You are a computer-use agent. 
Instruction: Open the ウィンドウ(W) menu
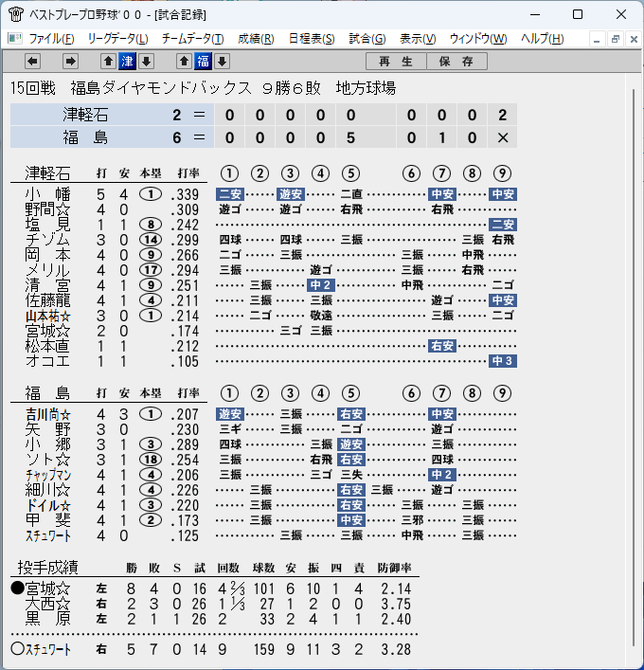pyautogui.click(x=478, y=39)
